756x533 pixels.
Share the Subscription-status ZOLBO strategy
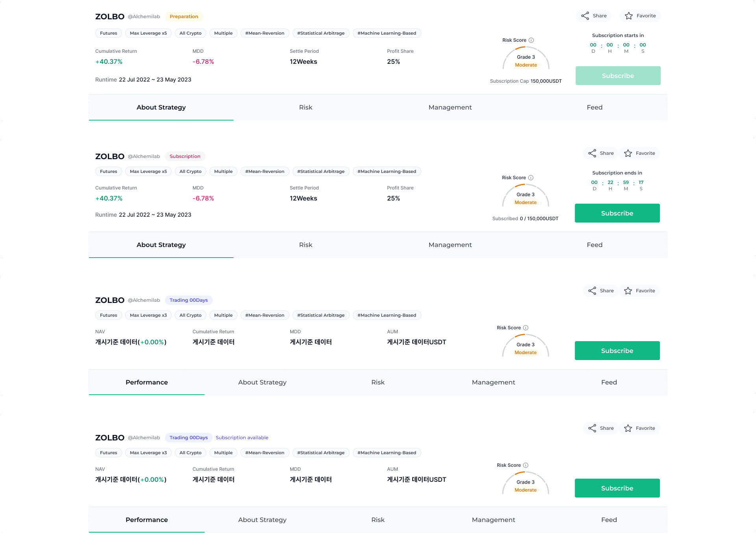[x=592, y=153]
